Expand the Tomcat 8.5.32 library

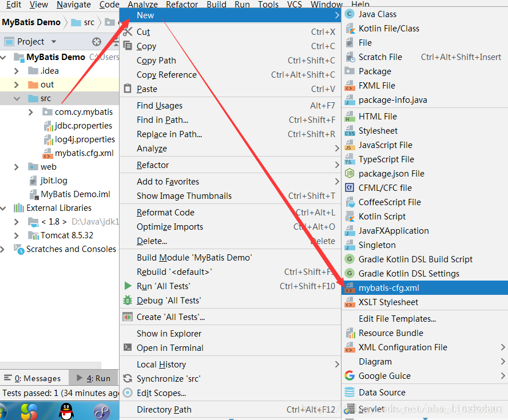tap(17, 235)
